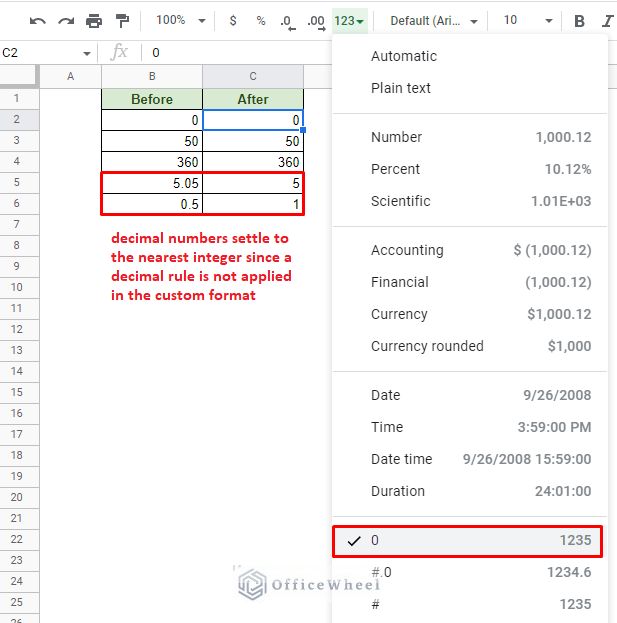Select Duration format 24:01:00
Viewport: 617px width, 623px height.
470,491
